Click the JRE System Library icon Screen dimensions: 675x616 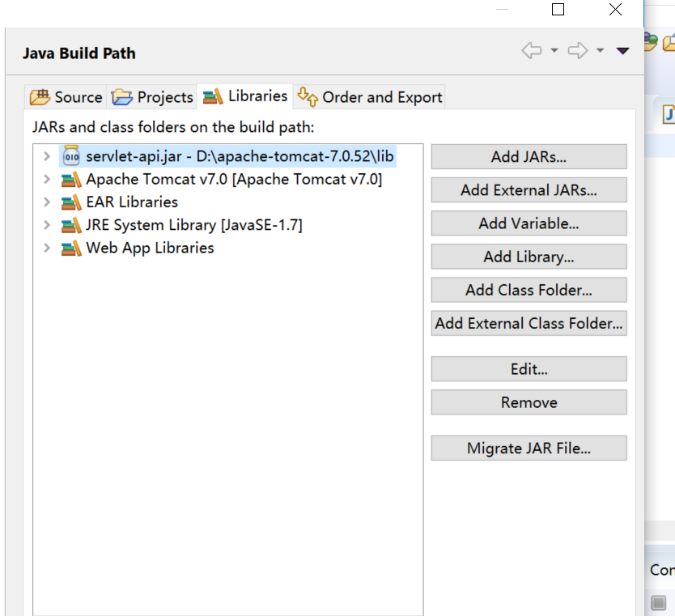tap(70, 225)
